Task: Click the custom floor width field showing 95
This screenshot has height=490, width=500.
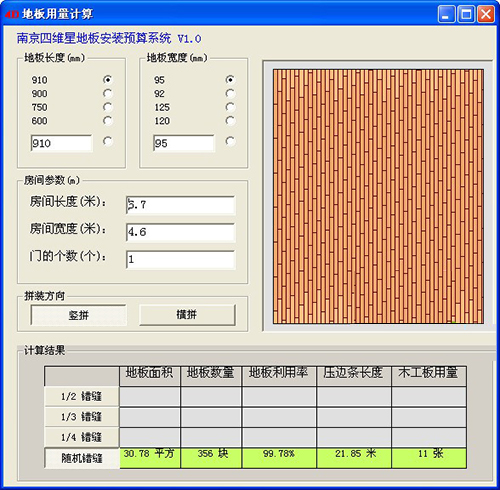Action: (184, 143)
